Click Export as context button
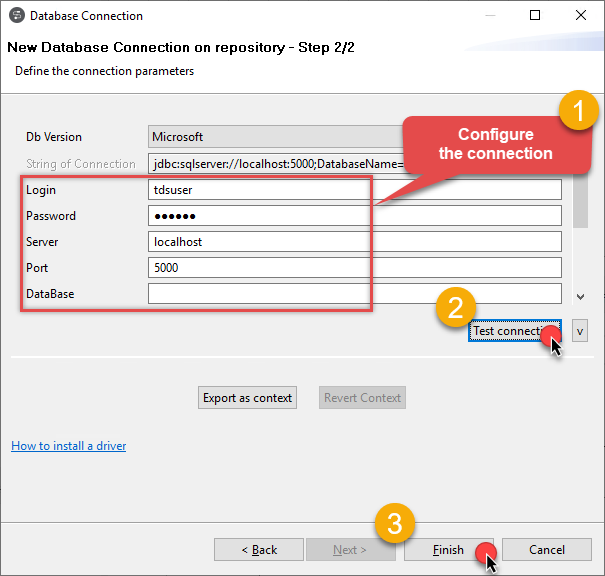605x576 pixels. (247, 398)
